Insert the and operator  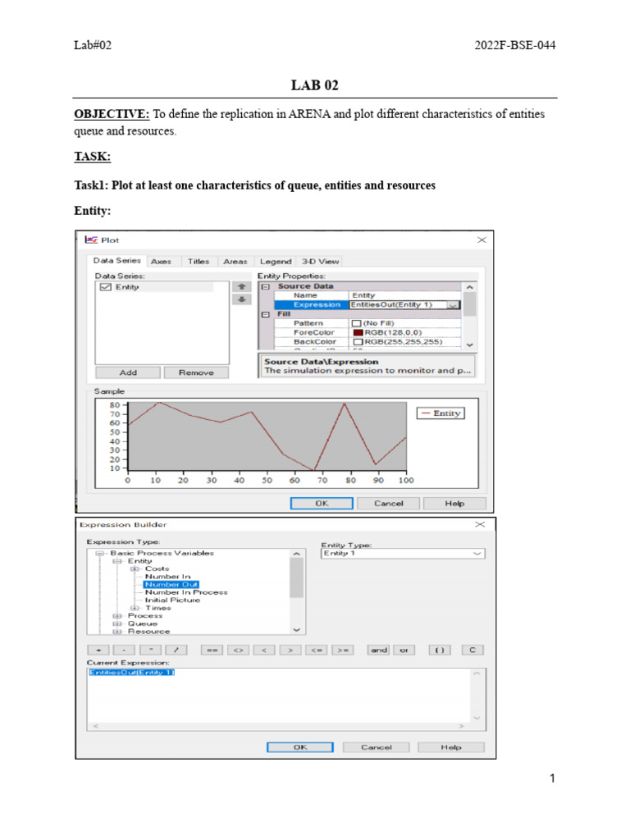[379, 650]
